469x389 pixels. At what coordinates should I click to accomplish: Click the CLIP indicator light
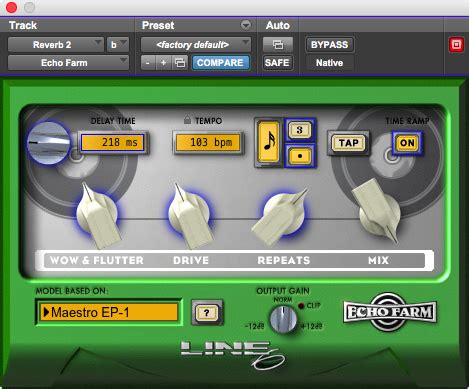[301, 305]
